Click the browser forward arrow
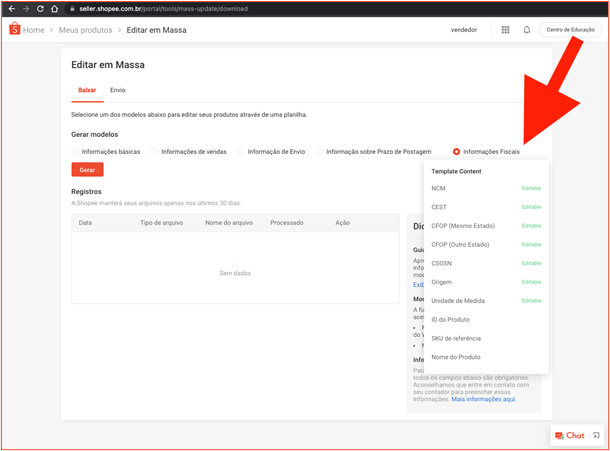610x451 pixels. tap(25, 8)
